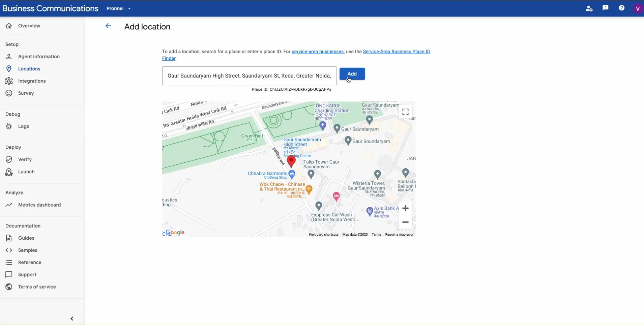Click the Business Communications title
The image size is (644, 325).
click(x=51, y=8)
